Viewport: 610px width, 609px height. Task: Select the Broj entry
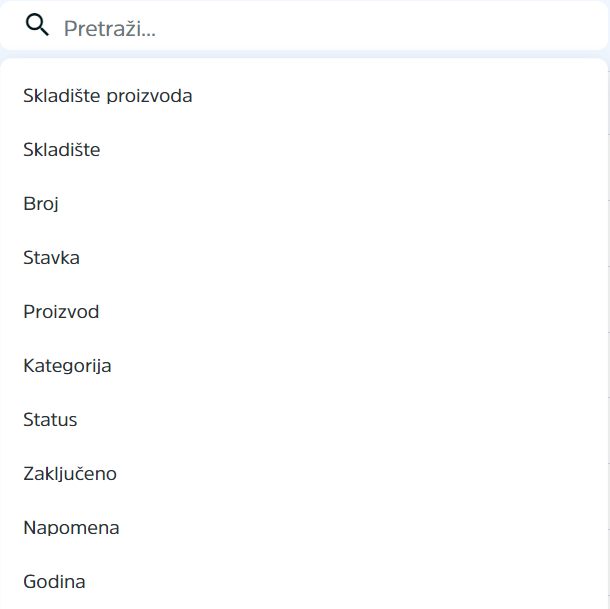(304, 204)
